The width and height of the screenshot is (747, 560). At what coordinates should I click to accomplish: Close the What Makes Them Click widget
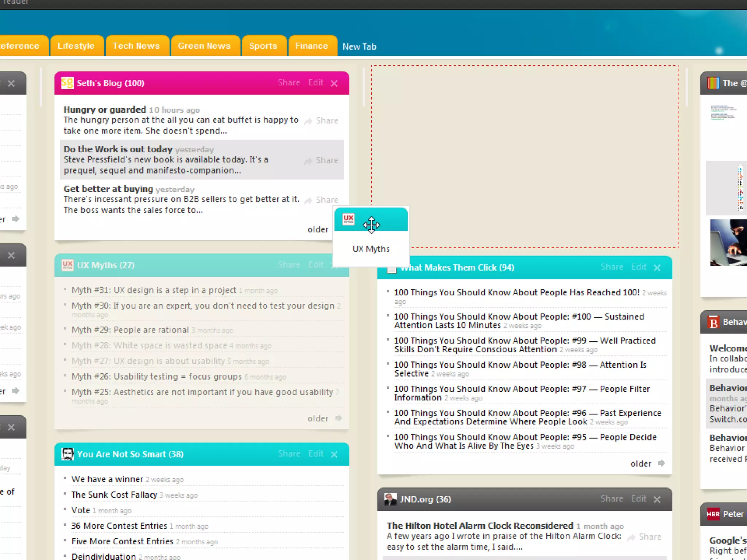(657, 268)
